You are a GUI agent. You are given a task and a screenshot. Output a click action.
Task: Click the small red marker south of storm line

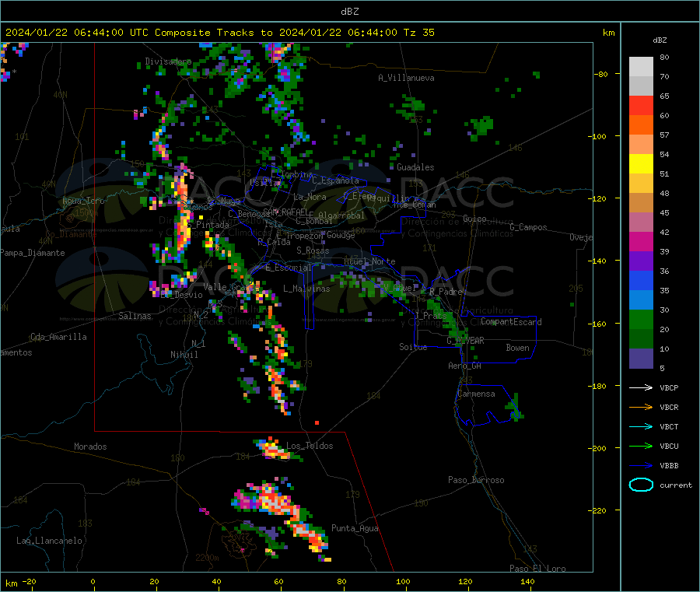317,422
